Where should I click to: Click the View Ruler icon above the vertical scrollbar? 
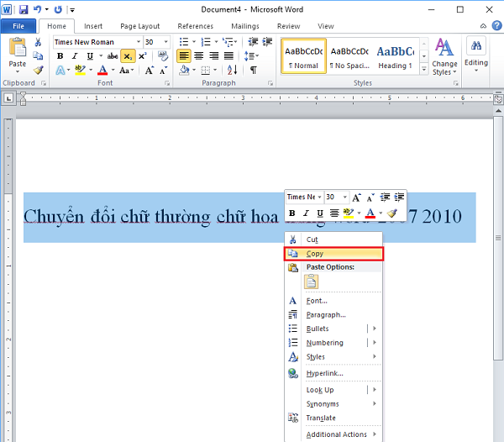point(498,99)
